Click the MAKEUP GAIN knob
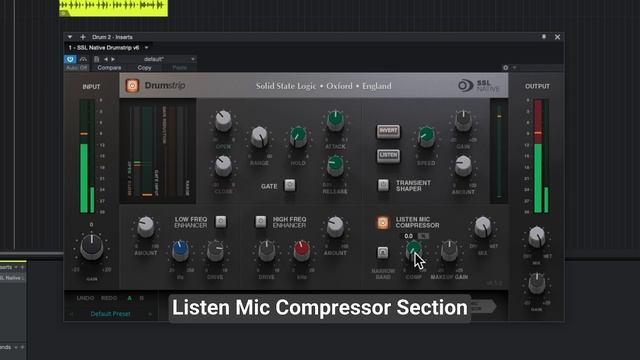This screenshot has width=640, height=360. click(x=449, y=251)
